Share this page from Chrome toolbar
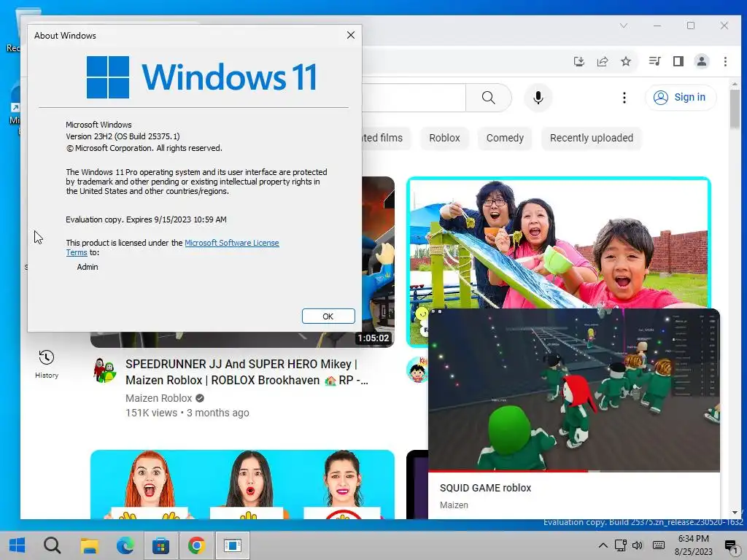 [x=603, y=61]
